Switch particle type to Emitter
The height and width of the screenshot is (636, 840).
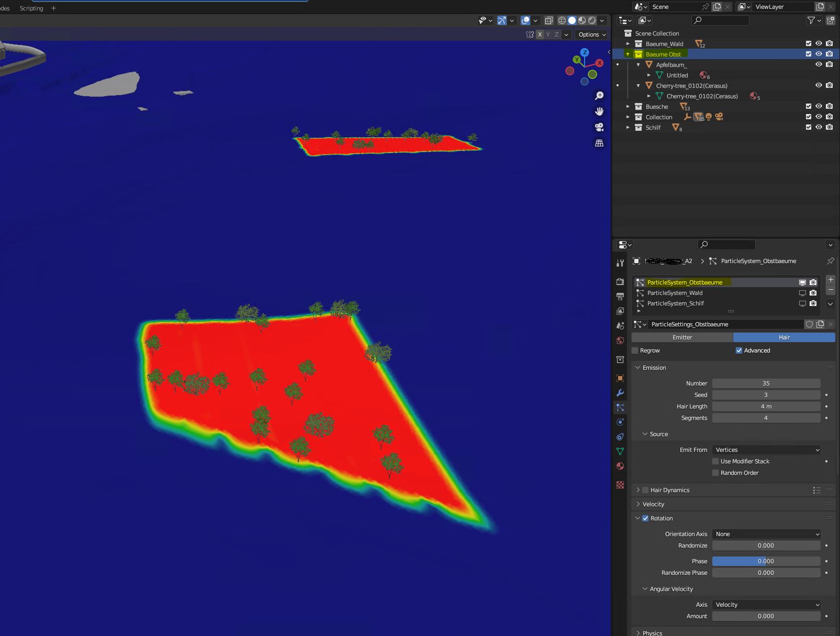682,337
